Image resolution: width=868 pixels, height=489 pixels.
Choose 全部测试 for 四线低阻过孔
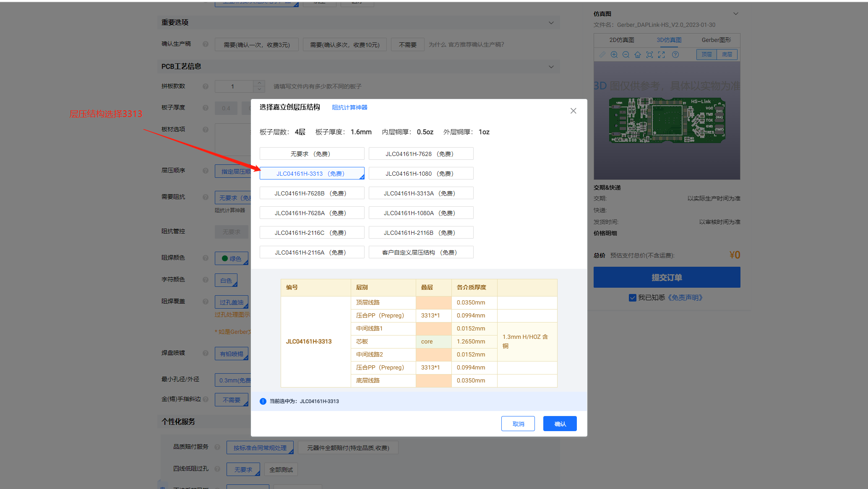(x=281, y=469)
